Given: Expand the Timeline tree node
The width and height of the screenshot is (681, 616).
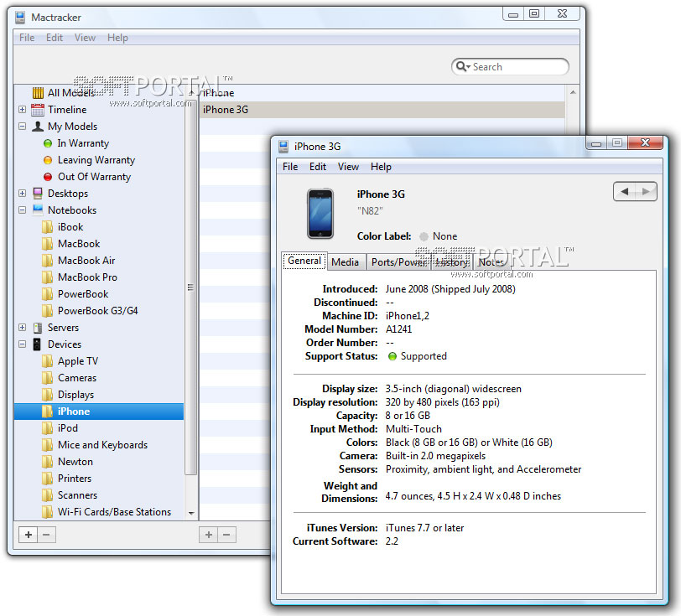Looking at the screenshot, I should [x=22, y=110].
